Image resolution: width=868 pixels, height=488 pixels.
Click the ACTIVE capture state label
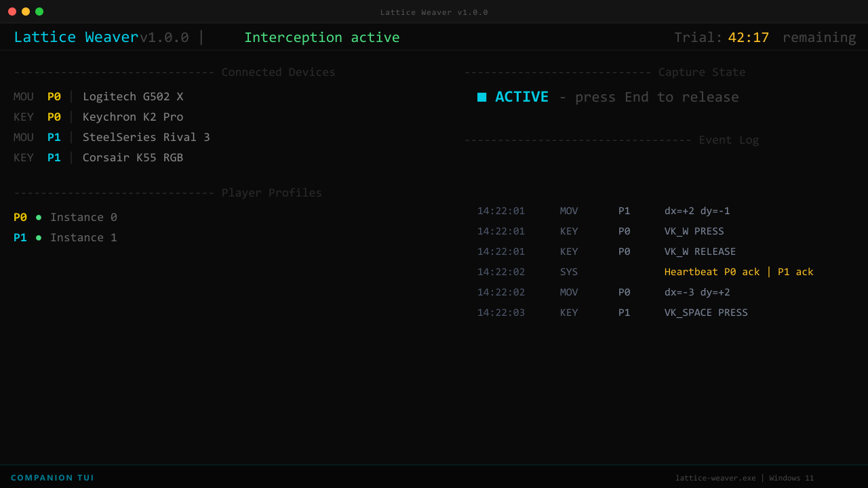tap(521, 97)
